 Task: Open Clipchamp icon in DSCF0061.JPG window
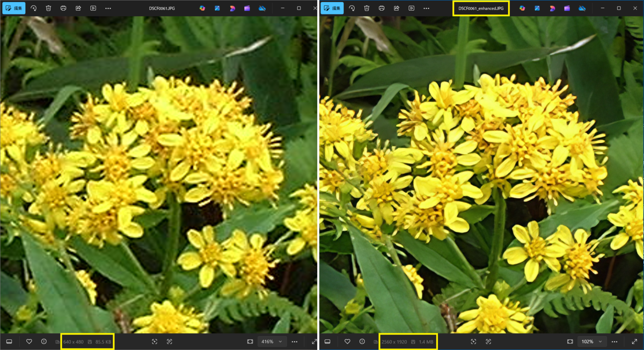[247, 8]
